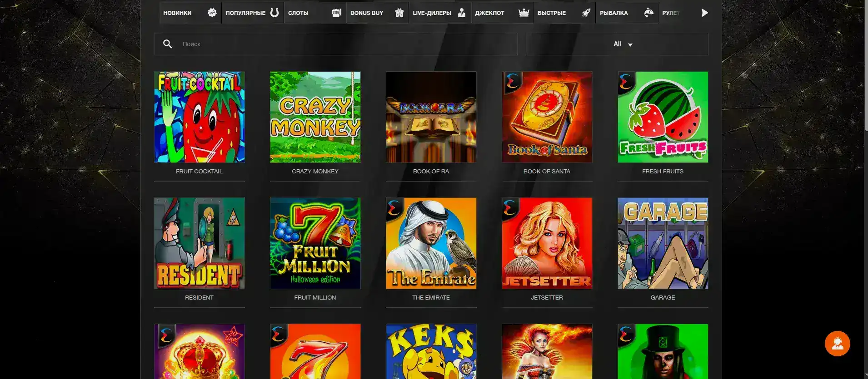Focus the Поиск search field
The width and height of the screenshot is (868, 379).
click(x=345, y=44)
